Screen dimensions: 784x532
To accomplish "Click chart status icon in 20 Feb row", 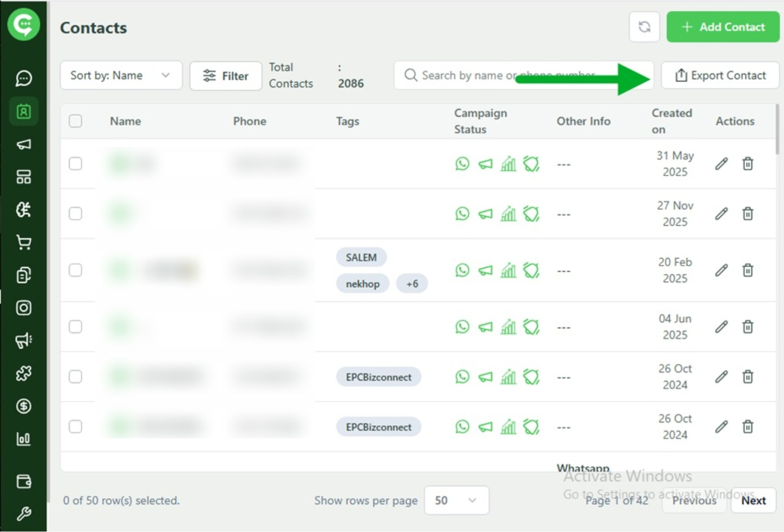I will tap(508, 270).
